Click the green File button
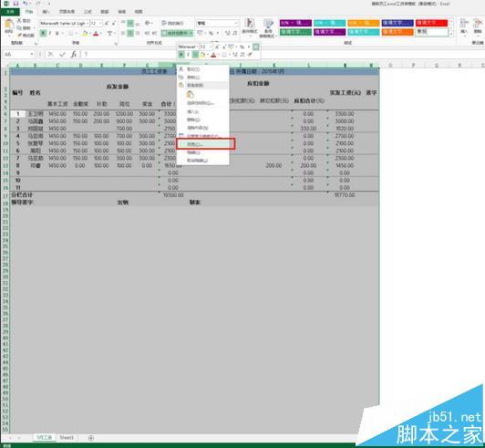Viewport: 485px width, 448px height. pos(10,12)
